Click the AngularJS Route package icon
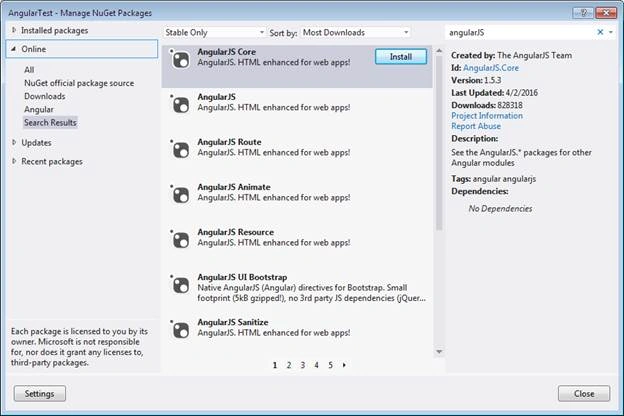Image resolution: width=624 pixels, height=416 pixels. click(181, 150)
